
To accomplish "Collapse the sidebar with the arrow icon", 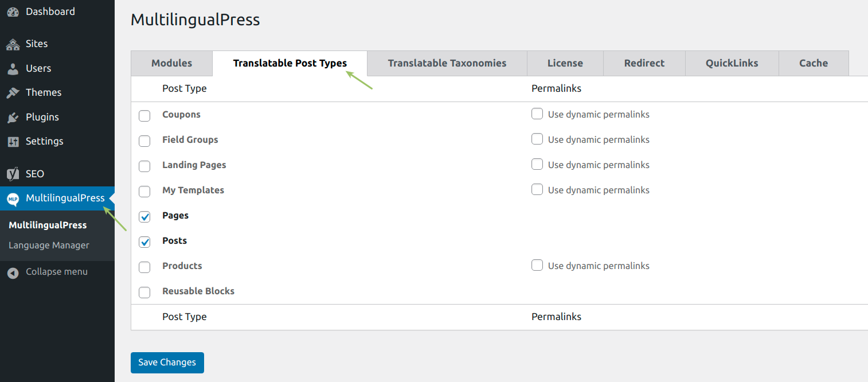I will 13,272.
